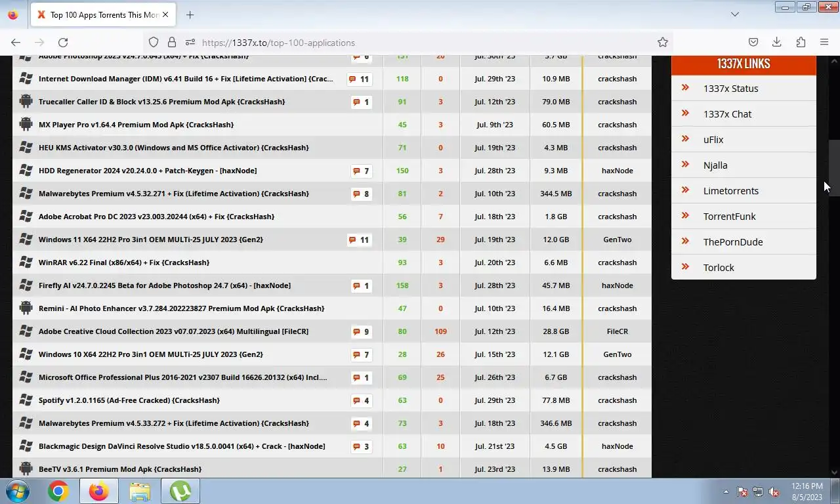Click the Windows icon beside HDD Regenerator
The height and width of the screenshot is (504, 840).
click(26, 170)
